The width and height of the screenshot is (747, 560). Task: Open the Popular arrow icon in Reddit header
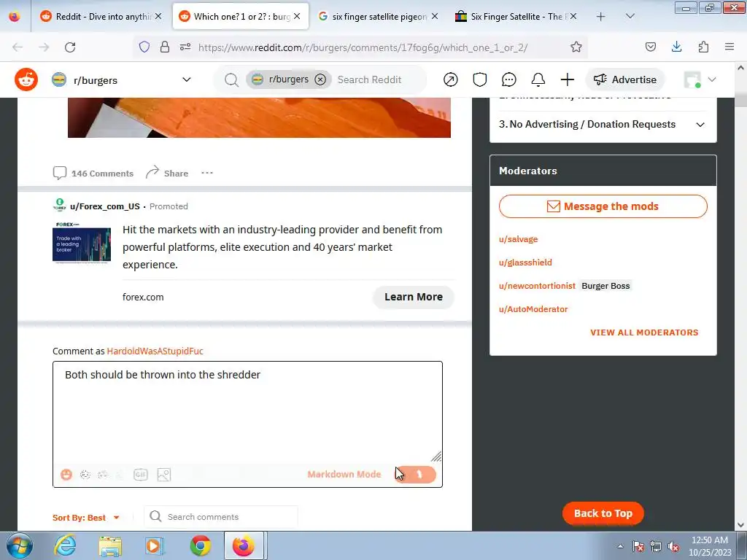(x=451, y=79)
